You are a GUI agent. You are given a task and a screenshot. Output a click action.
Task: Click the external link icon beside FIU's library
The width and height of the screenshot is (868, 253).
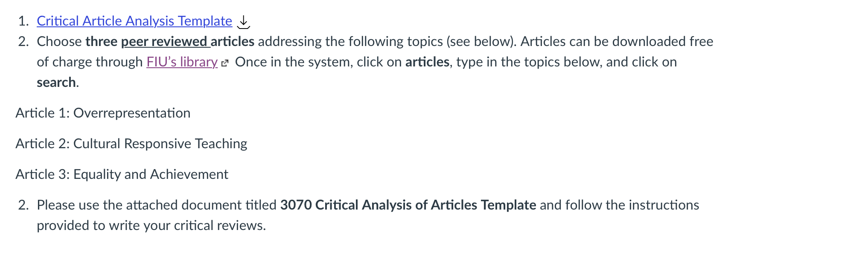pos(225,63)
